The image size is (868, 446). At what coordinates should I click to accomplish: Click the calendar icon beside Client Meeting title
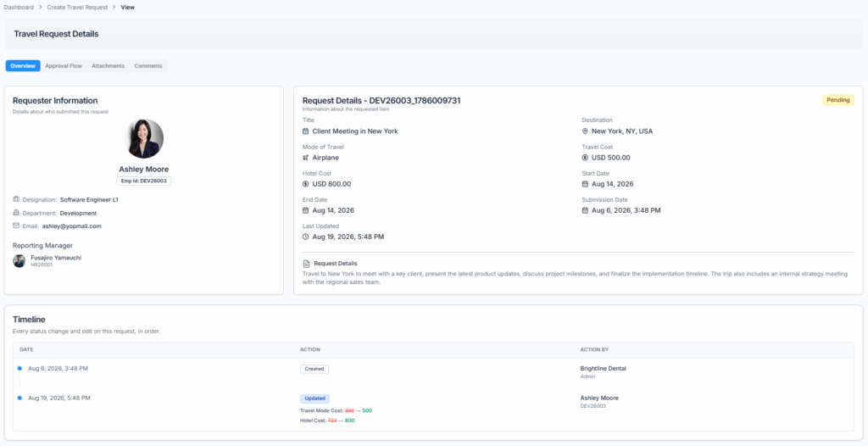(x=305, y=131)
